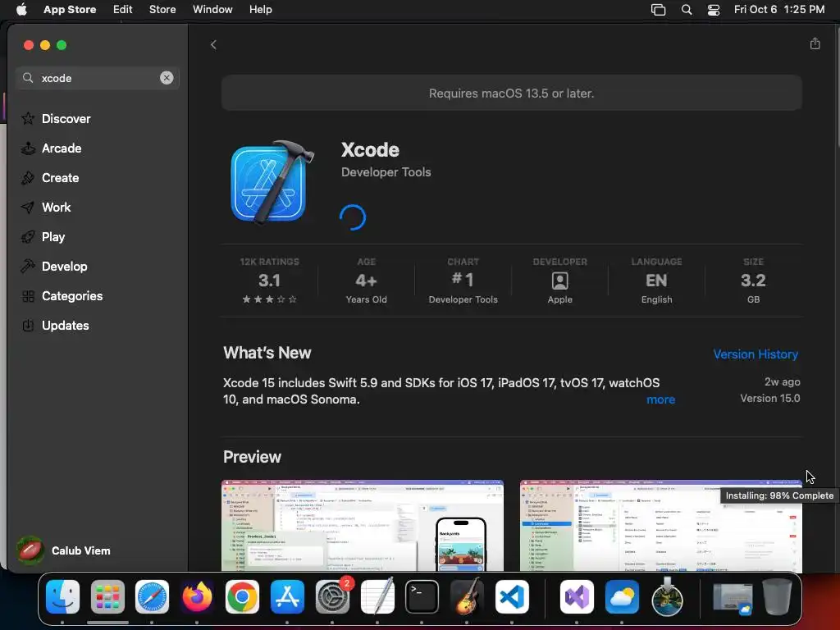Click the Requires macOS 13.5 or later banner
The width and height of the screenshot is (840, 630).
click(512, 94)
